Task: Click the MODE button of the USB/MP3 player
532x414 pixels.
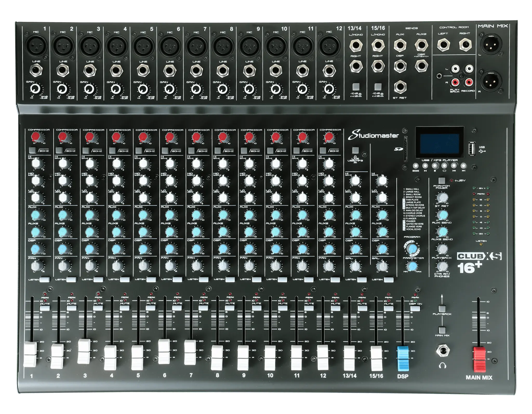Action: click(416, 166)
